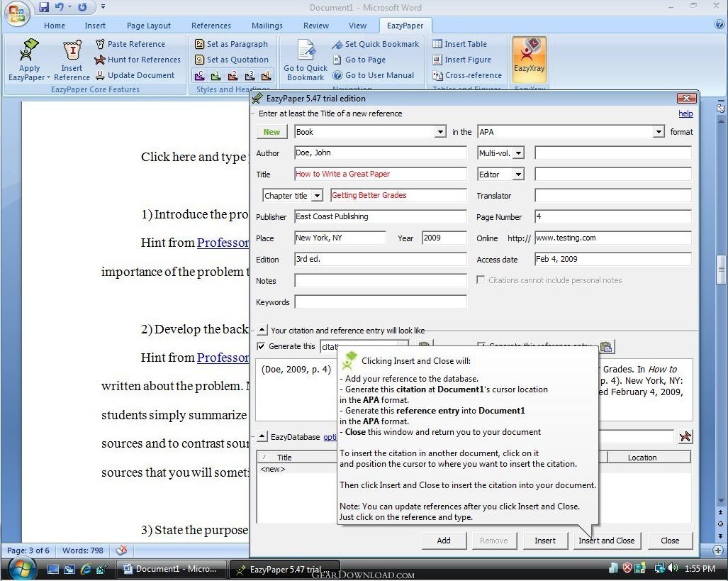Screen dimensions: 728x581
Task: Click Go to Quick Bookmark icon
Action: tap(306, 50)
